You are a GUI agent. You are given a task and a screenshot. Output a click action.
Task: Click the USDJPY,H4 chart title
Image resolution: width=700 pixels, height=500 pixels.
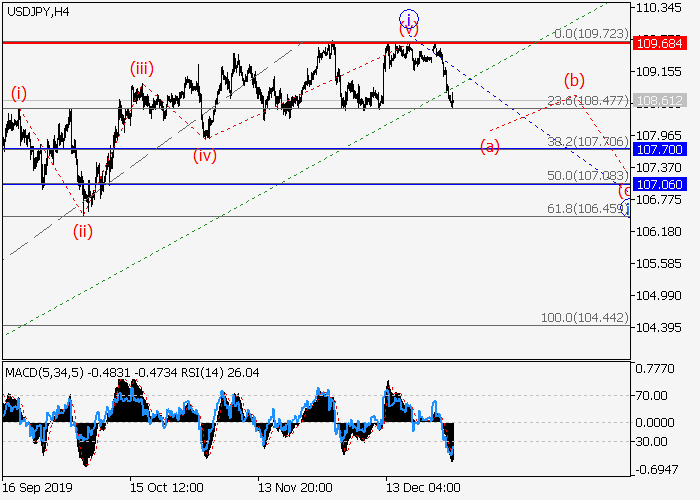tap(37, 11)
